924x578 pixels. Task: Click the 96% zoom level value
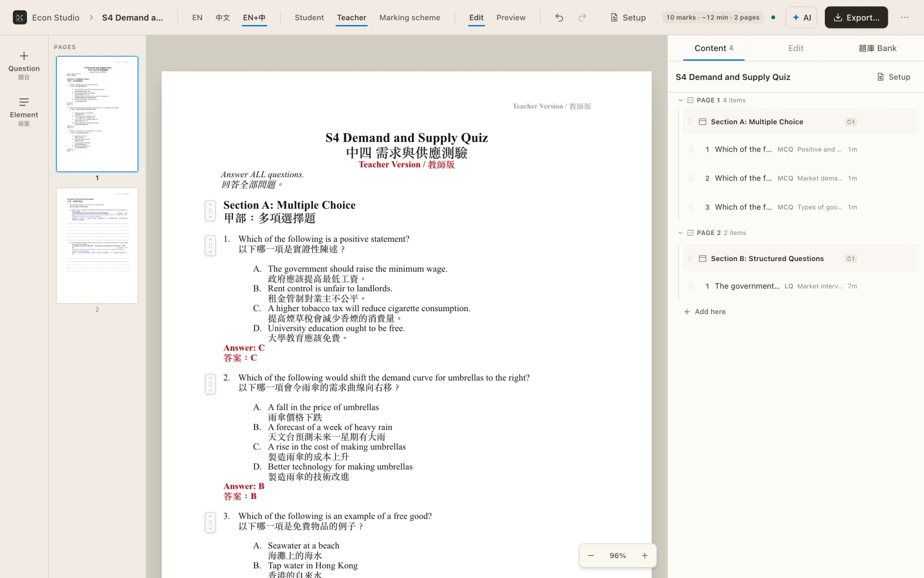617,555
